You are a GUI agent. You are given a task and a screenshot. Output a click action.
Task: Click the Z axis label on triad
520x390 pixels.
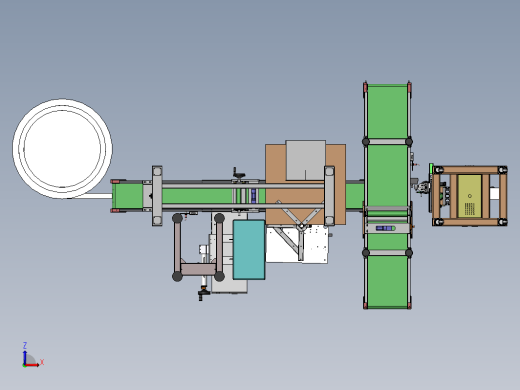click(x=25, y=345)
